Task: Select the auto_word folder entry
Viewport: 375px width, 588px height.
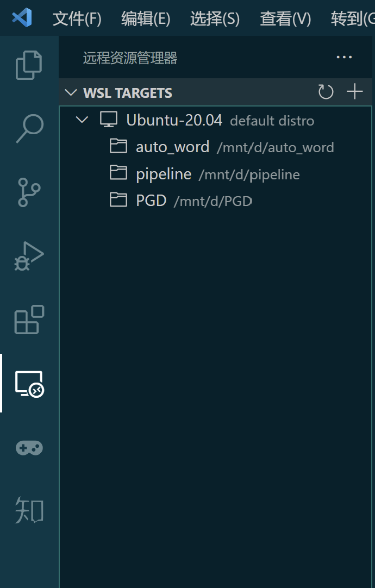Action: pos(172,147)
